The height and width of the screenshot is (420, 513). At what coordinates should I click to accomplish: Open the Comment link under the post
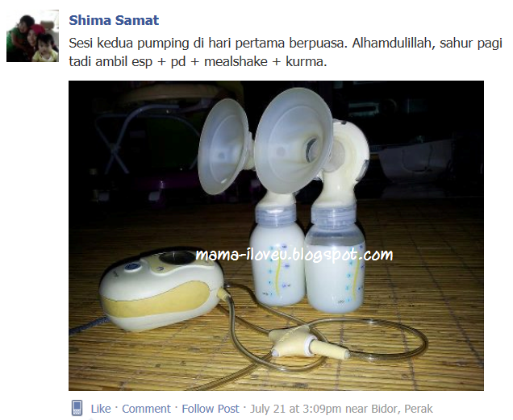click(x=146, y=409)
